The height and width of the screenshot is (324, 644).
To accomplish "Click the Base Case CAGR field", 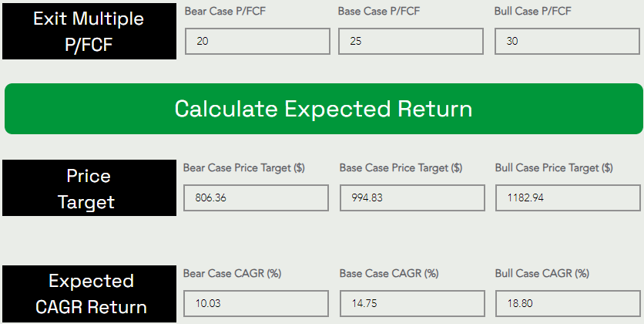I will (412, 303).
